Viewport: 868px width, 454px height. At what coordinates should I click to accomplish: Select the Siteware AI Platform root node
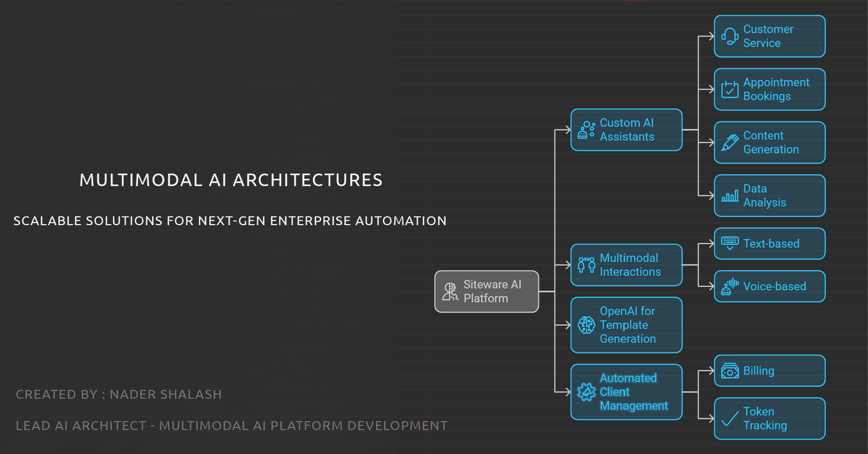[486, 291]
